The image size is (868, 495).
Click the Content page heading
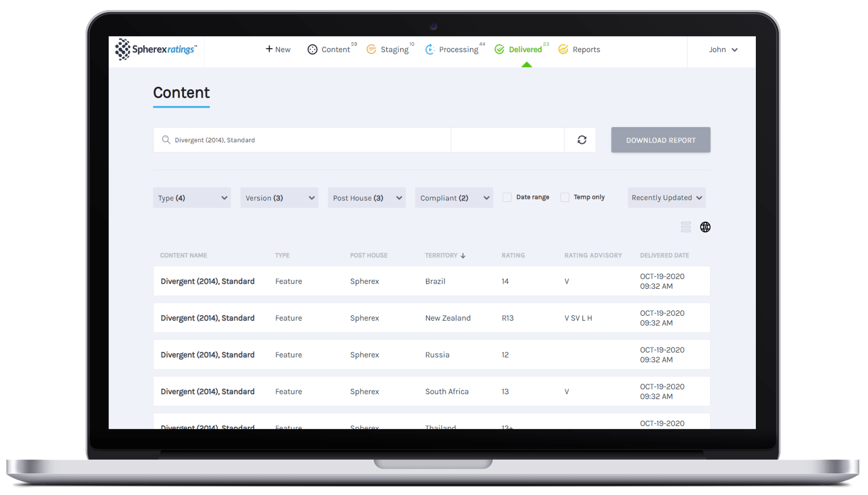tap(181, 93)
